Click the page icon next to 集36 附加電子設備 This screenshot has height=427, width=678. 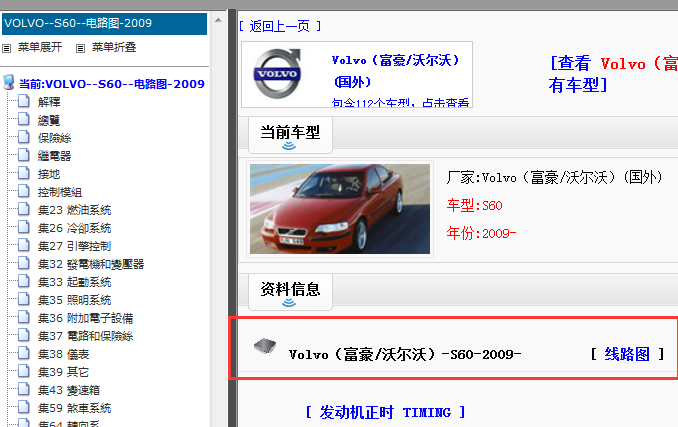24,317
